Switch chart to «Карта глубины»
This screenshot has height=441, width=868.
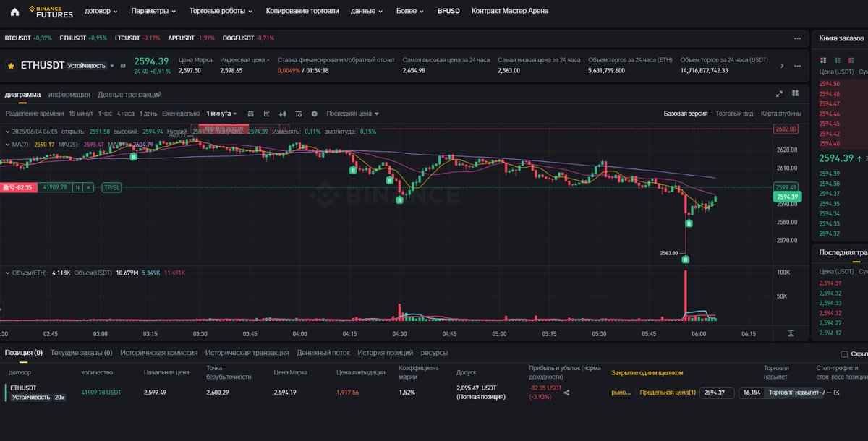pyautogui.click(x=780, y=114)
